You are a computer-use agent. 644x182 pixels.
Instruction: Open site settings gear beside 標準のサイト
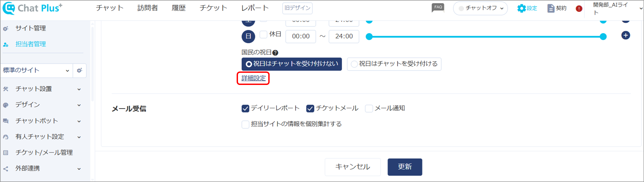79,71
